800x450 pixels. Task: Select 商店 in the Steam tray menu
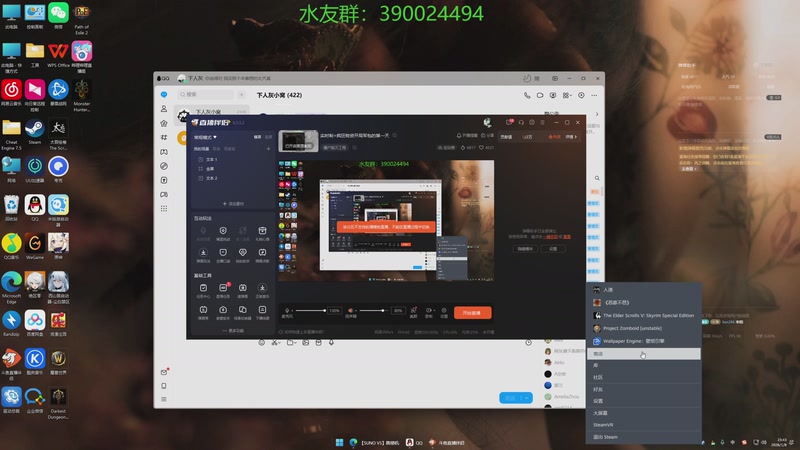click(643, 354)
